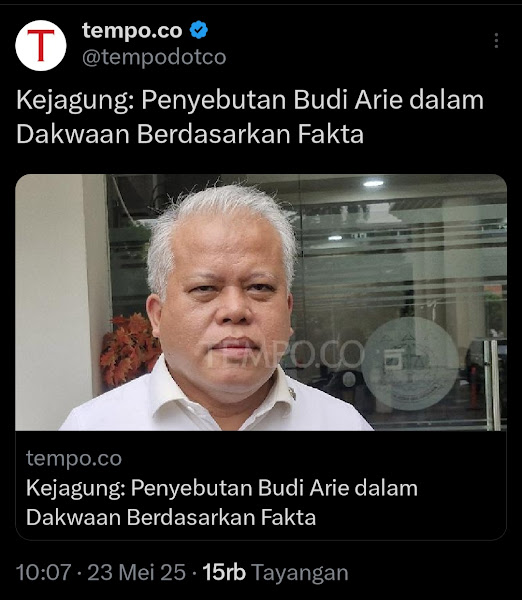Click the orange leaf decoration in the photo
522x600 pixels.
(x=129, y=347)
